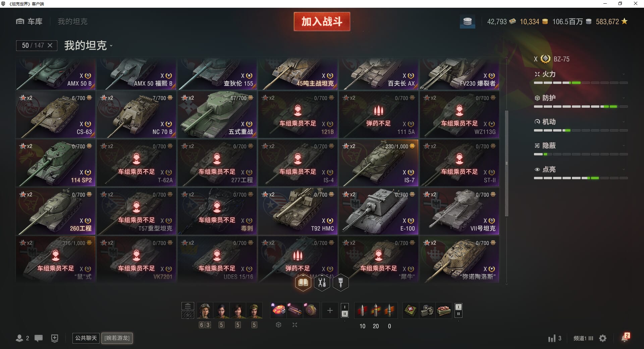Click the reserves stockpile icon near currencies

click(x=467, y=22)
